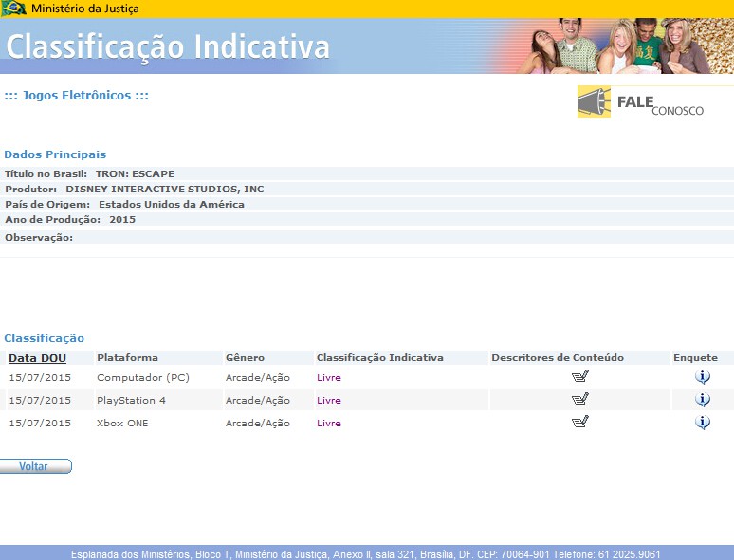The height and width of the screenshot is (560, 734).
Task: Select the title value TRON: ESCAPE
Action: tap(135, 174)
